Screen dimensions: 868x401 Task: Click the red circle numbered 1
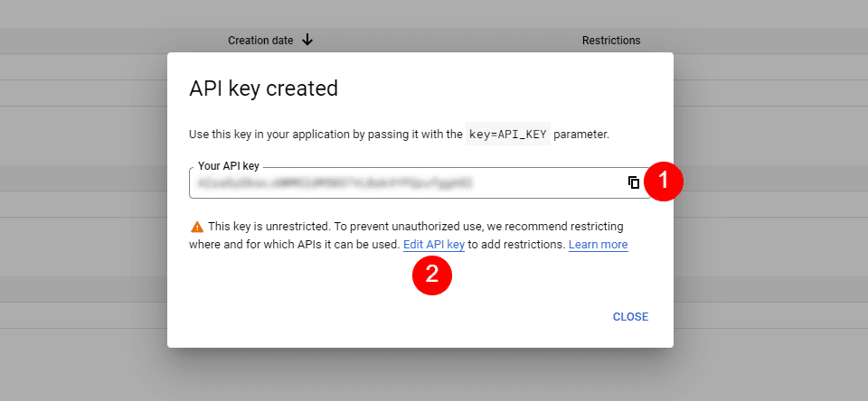663,182
